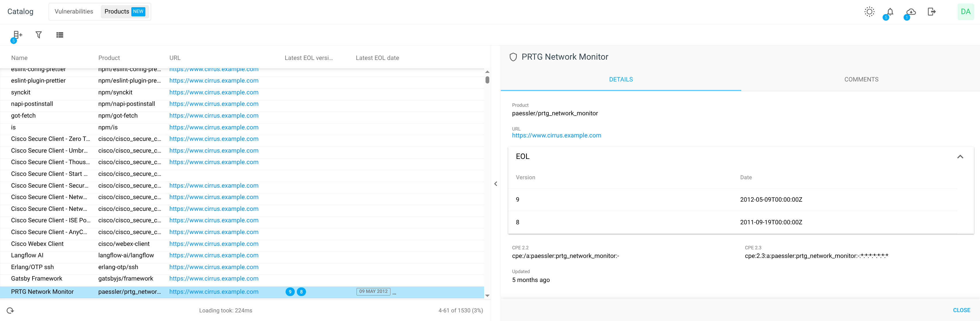Collapse the EOL section chevron
Image resolution: width=980 pixels, height=321 pixels.
point(960,156)
